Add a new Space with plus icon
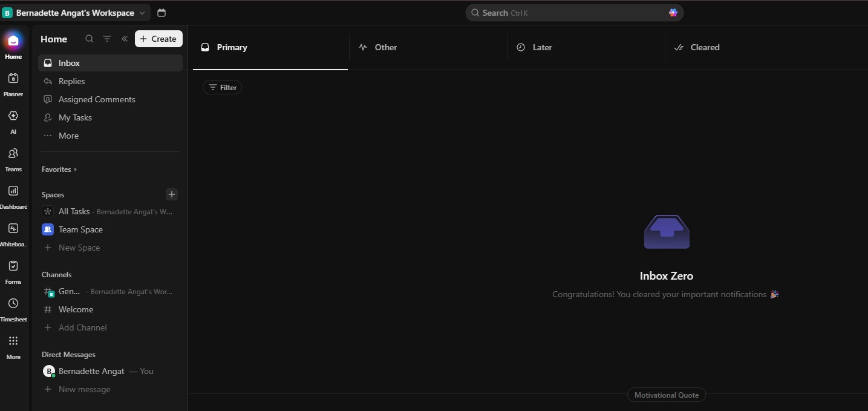The width and height of the screenshot is (868, 411). coord(172,194)
